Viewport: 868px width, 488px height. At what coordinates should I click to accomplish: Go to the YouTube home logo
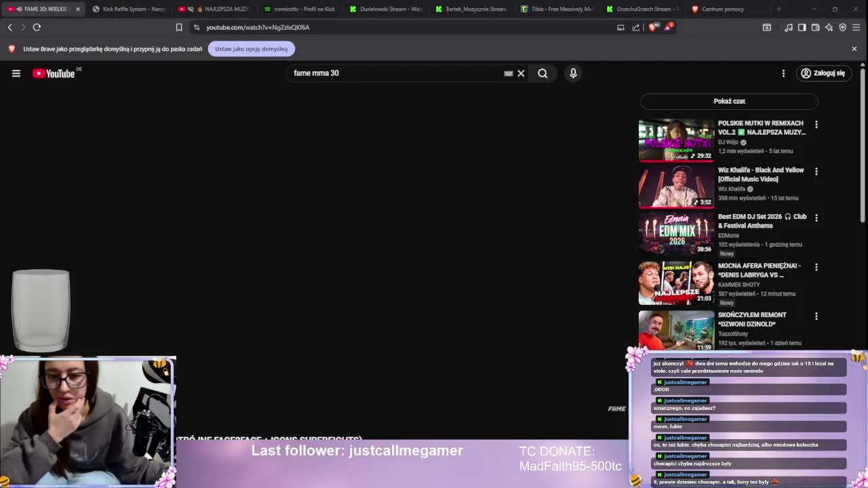pyautogui.click(x=54, y=73)
